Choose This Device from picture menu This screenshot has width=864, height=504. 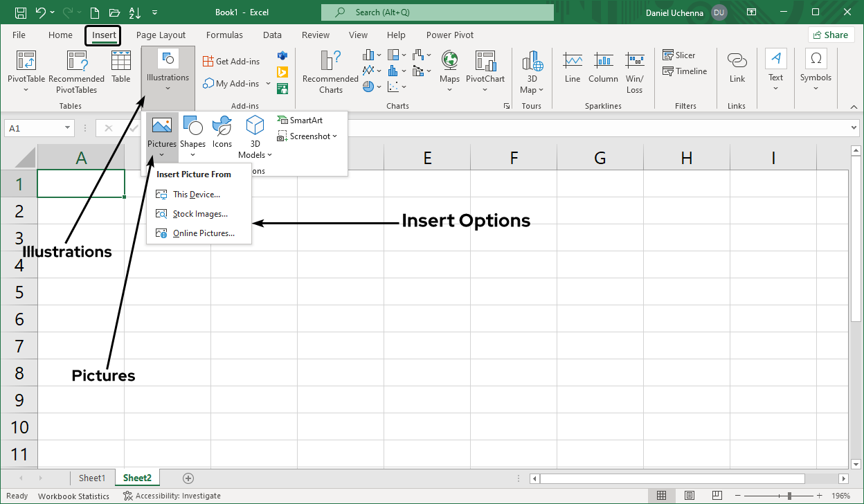click(196, 195)
